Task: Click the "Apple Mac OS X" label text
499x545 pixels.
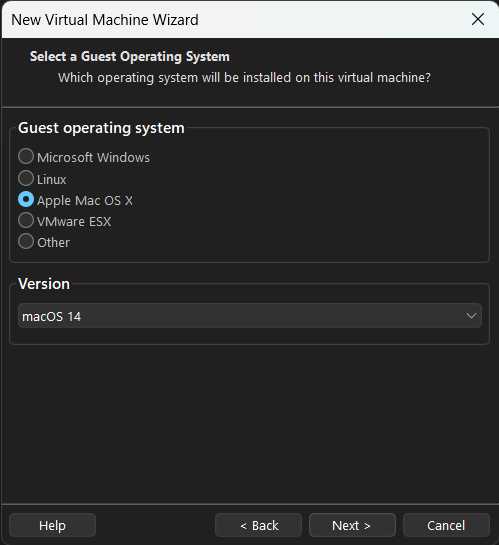Action: point(85,201)
